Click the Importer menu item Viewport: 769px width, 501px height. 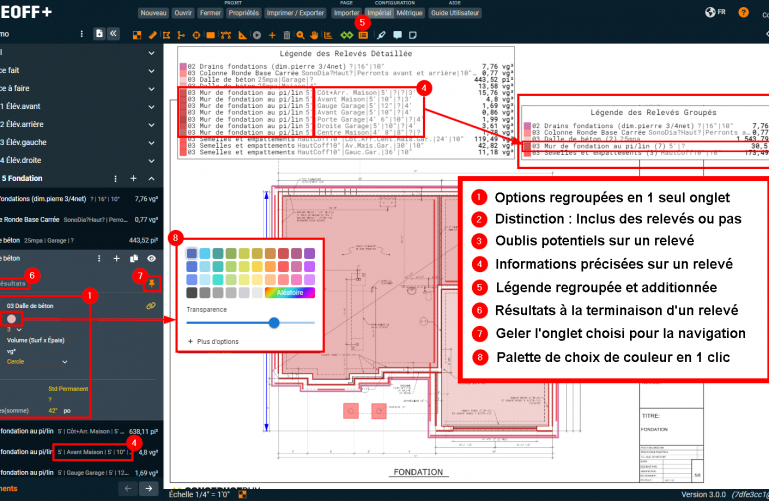pos(346,13)
